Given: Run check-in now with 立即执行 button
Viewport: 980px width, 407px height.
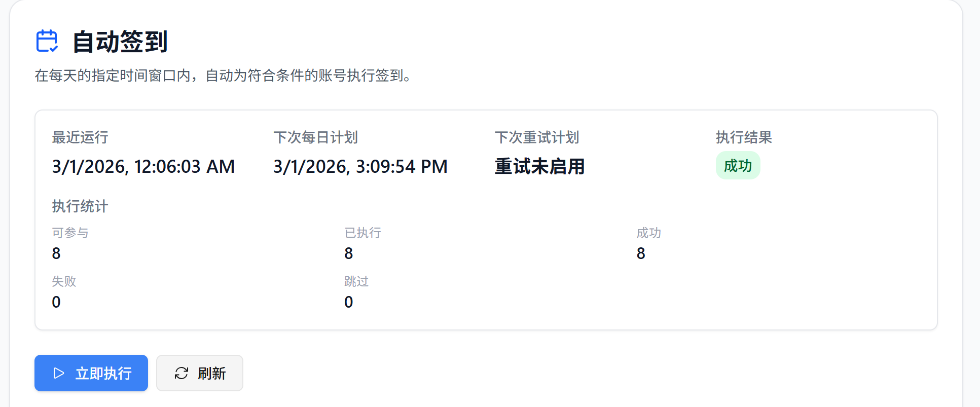Looking at the screenshot, I should [x=91, y=373].
